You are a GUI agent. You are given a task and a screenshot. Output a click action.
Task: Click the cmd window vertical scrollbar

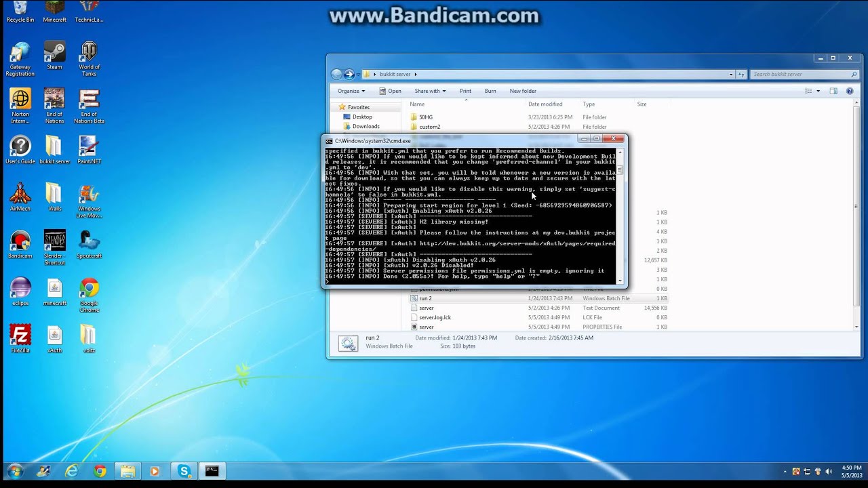point(620,216)
